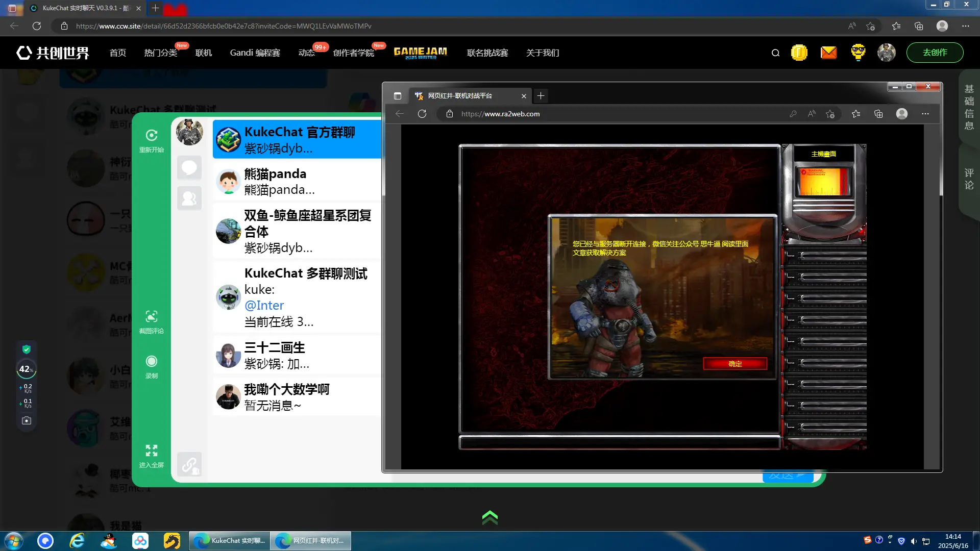Open 联名挑战赛 nav item
The image size is (980, 551).
coord(487,53)
